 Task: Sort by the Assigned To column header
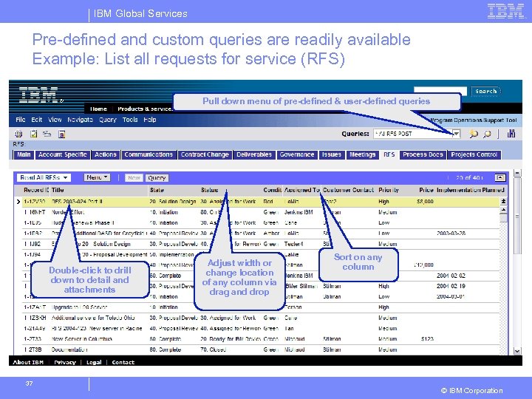(x=302, y=190)
